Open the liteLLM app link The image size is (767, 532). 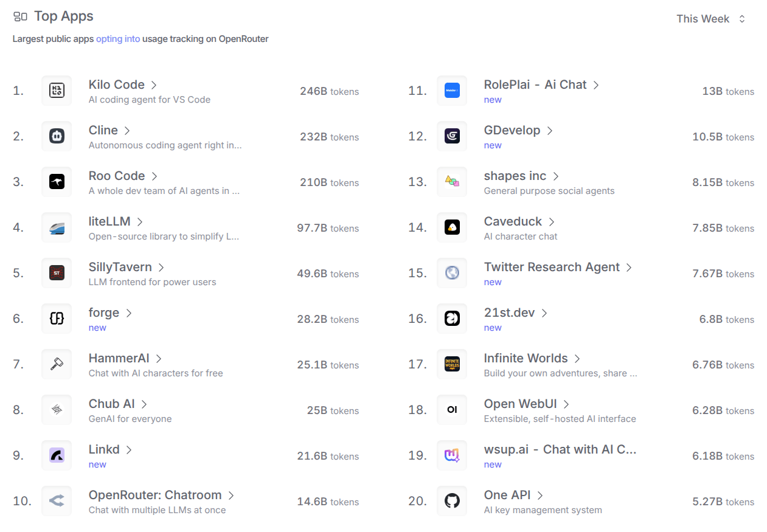[x=116, y=221]
